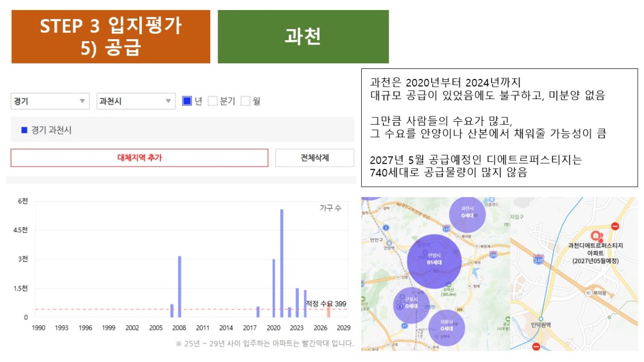Open the 경기 province dropdown

point(50,101)
